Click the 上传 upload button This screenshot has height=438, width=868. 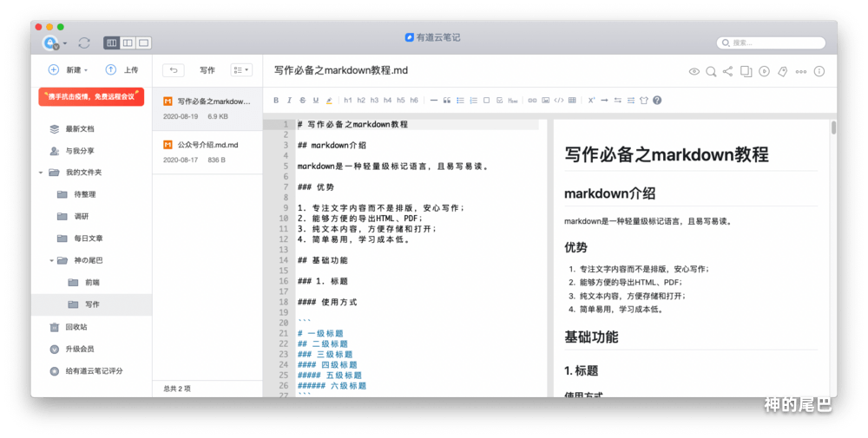(122, 70)
